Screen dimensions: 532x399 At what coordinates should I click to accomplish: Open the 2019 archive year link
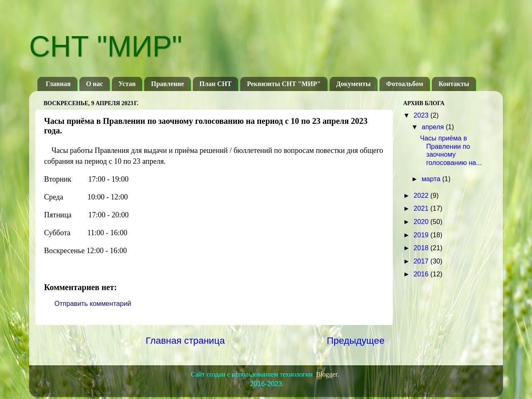421,235
